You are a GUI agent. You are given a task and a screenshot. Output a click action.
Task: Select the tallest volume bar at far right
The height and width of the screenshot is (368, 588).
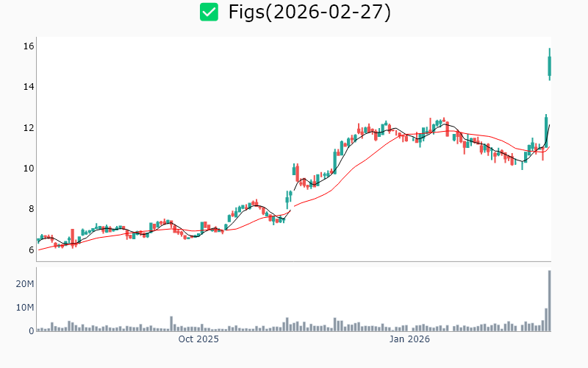(549, 302)
